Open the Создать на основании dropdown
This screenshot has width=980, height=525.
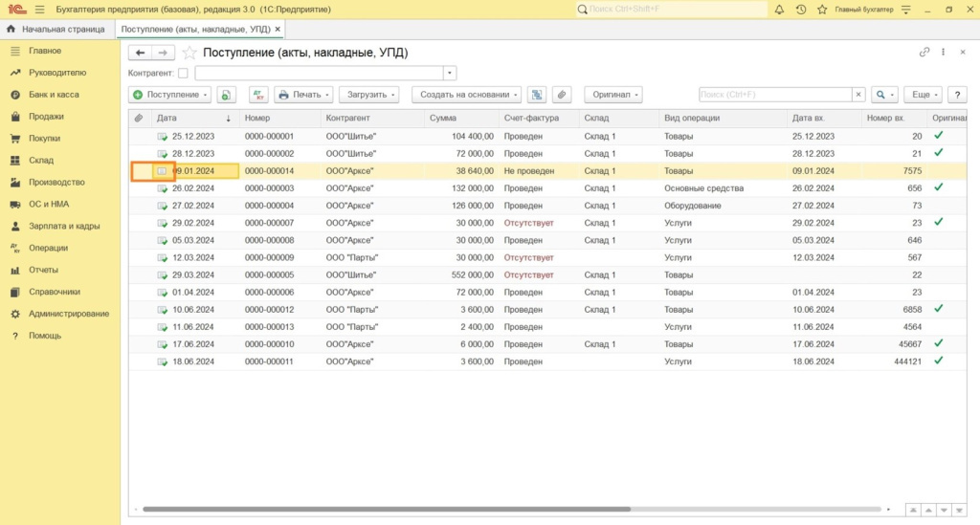[467, 95]
